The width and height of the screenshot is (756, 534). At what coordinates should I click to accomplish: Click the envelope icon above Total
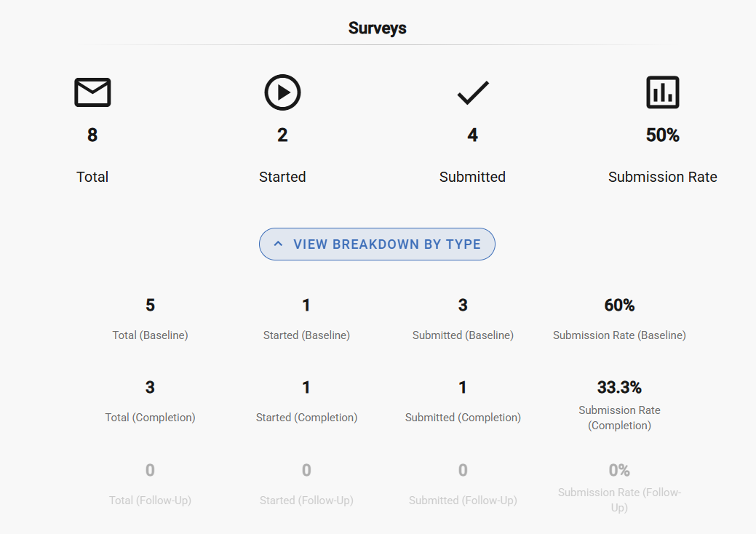coord(92,92)
